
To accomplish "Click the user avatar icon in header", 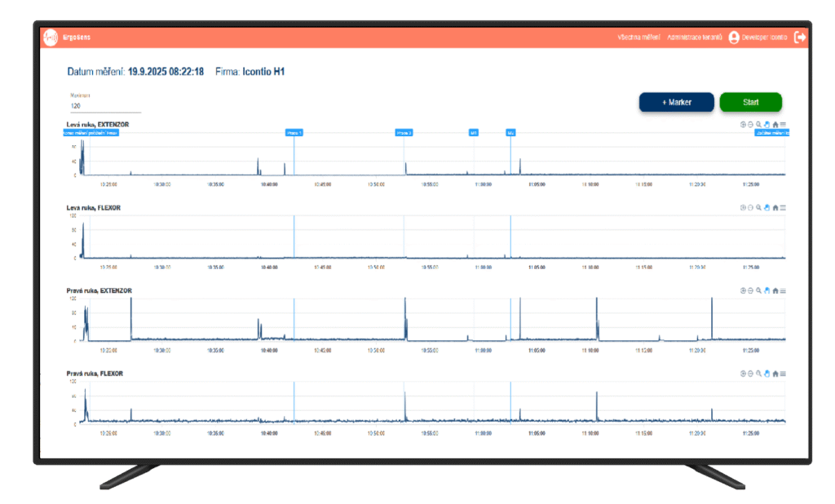I will pos(734,37).
